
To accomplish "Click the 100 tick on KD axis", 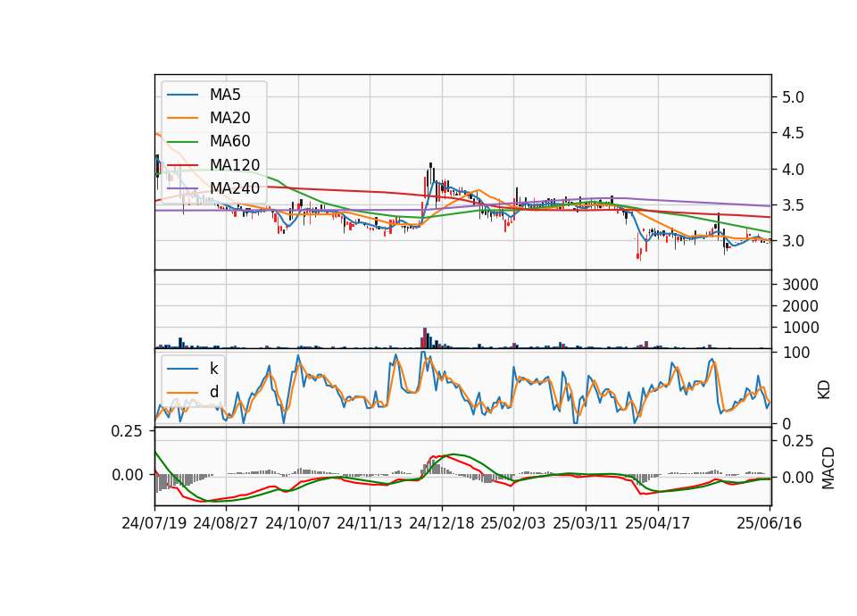I will (796, 354).
